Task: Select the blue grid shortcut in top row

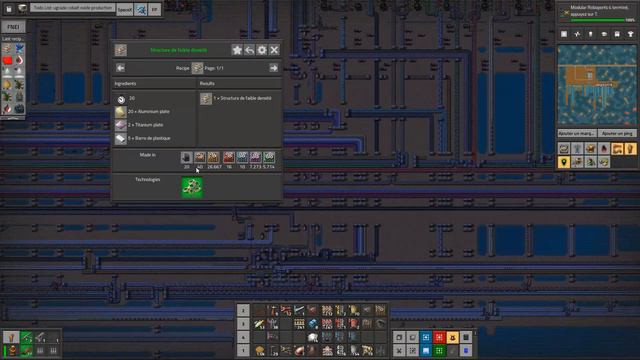Action: click(x=426, y=337)
